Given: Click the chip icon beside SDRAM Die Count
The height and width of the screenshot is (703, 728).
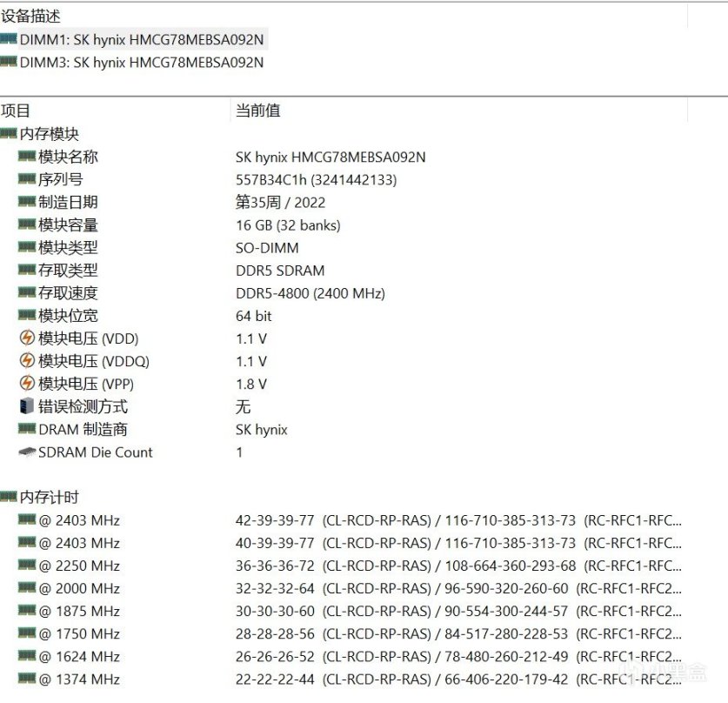Looking at the screenshot, I should pos(27,452).
